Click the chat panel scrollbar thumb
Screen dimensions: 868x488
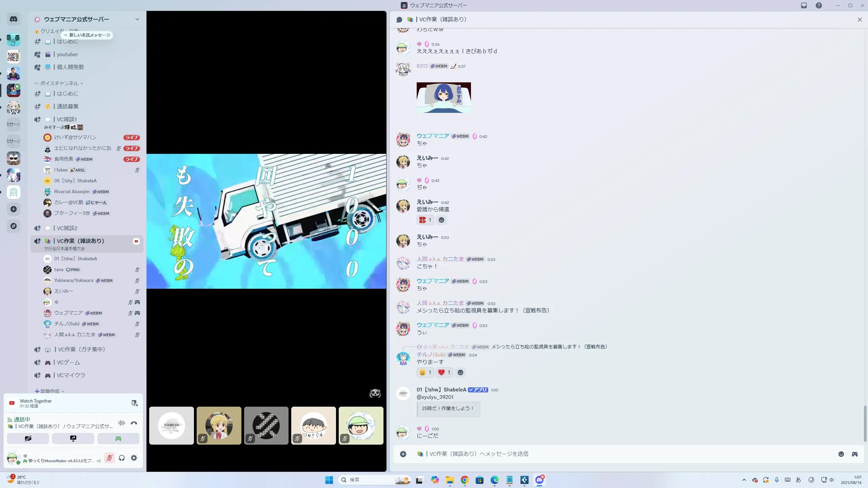pos(865,424)
